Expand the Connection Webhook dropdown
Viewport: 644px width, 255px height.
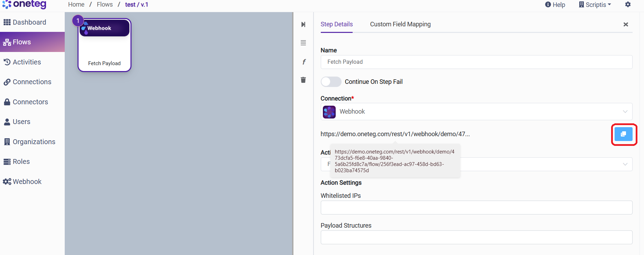[625, 112]
